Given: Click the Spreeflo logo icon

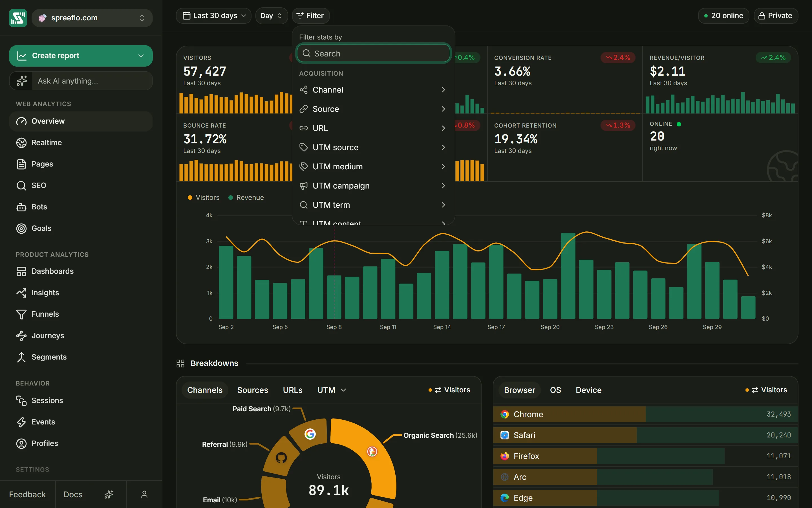Looking at the screenshot, I should pos(18,18).
